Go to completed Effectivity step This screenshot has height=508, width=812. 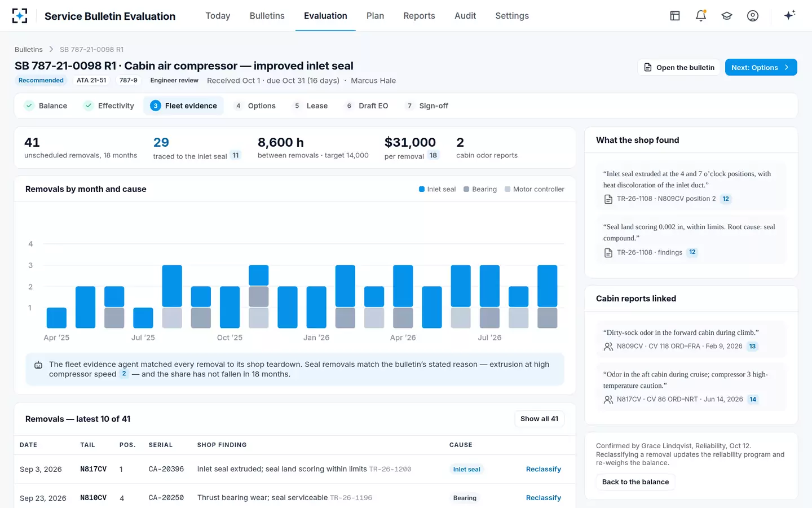[x=109, y=106]
